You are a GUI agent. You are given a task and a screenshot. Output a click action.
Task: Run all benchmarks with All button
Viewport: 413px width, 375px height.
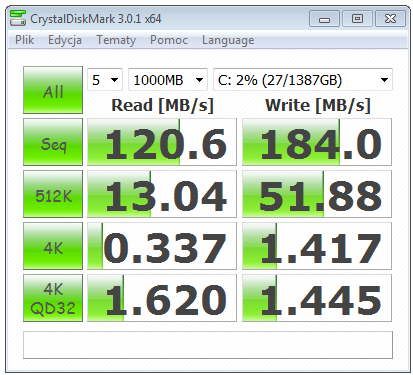click(x=53, y=90)
